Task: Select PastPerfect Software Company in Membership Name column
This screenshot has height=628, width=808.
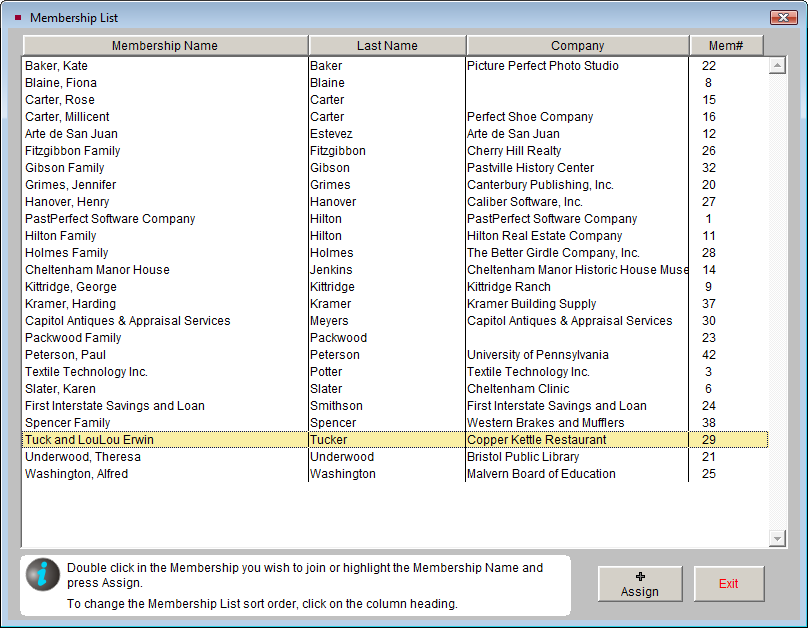Action: click(x=110, y=218)
